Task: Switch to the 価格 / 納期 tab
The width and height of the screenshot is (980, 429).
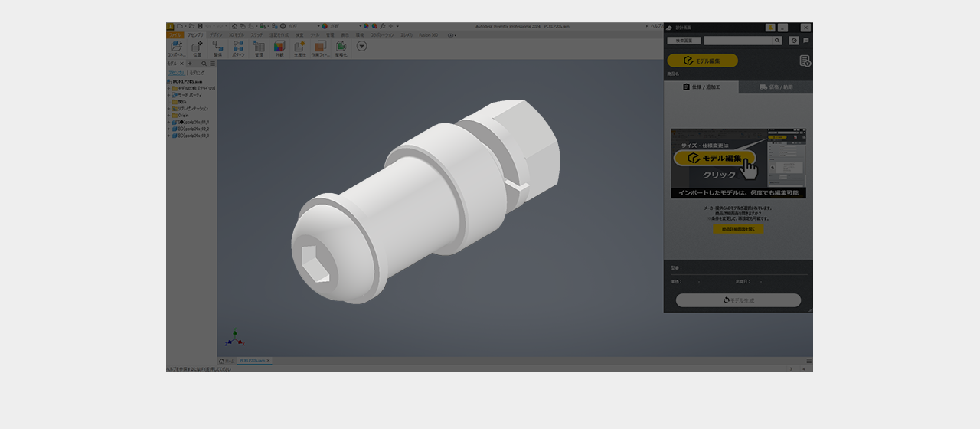Action: click(776, 87)
